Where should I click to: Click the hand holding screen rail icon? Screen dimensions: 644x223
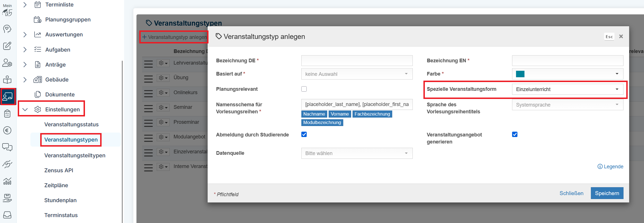7,198
